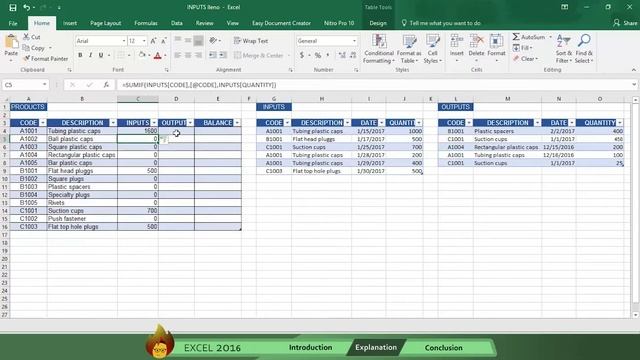Click the vertical scrollbar down arrow

pyautogui.click(x=636, y=315)
